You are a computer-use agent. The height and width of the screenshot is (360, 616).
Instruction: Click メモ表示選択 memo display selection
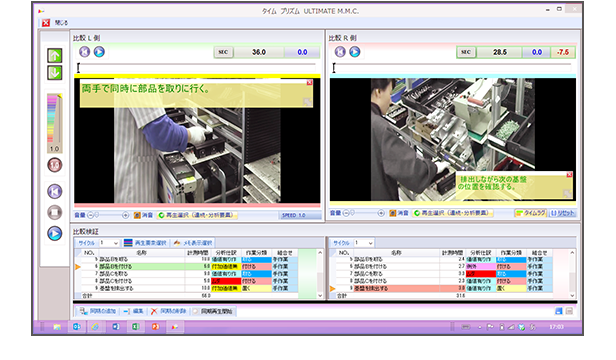pos(193,243)
